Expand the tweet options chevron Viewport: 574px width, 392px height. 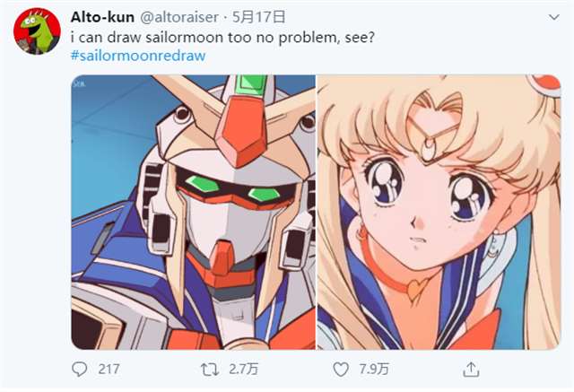(x=554, y=17)
